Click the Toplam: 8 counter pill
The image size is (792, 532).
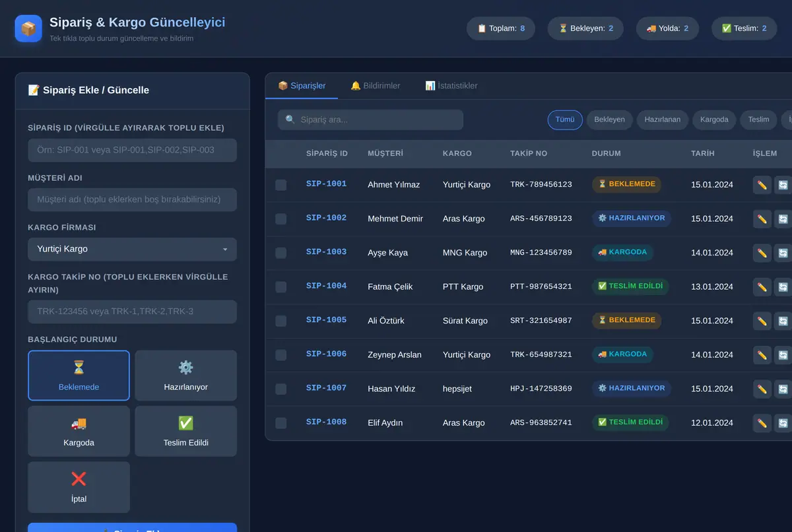(x=501, y=28)
